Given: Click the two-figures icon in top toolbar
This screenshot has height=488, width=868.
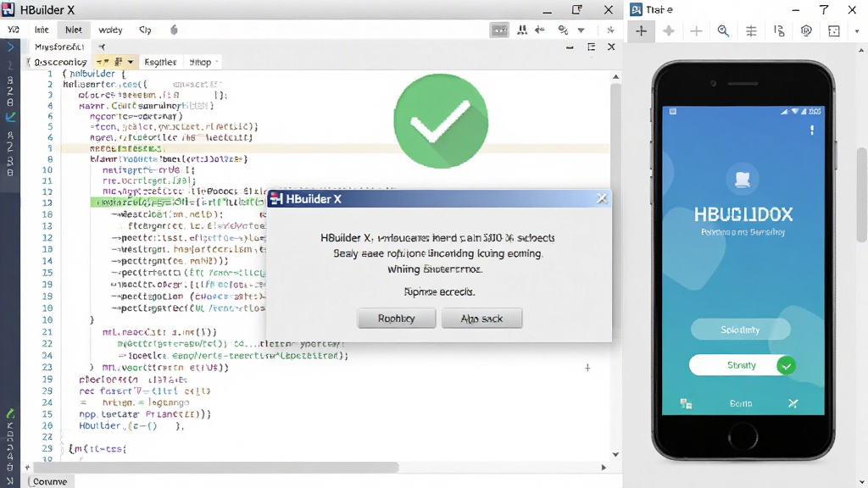Looking at the screenshot, I should [521, 30].
